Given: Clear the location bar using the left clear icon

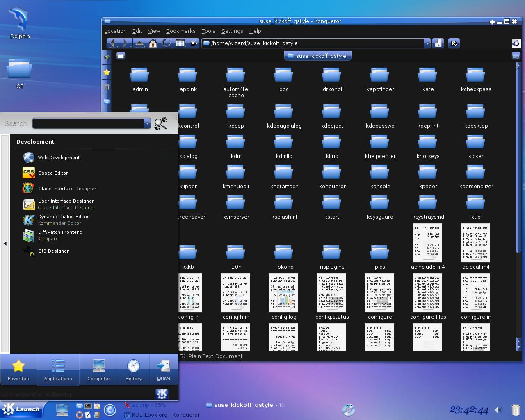Looking at the screenshot, I should (194, 43).
